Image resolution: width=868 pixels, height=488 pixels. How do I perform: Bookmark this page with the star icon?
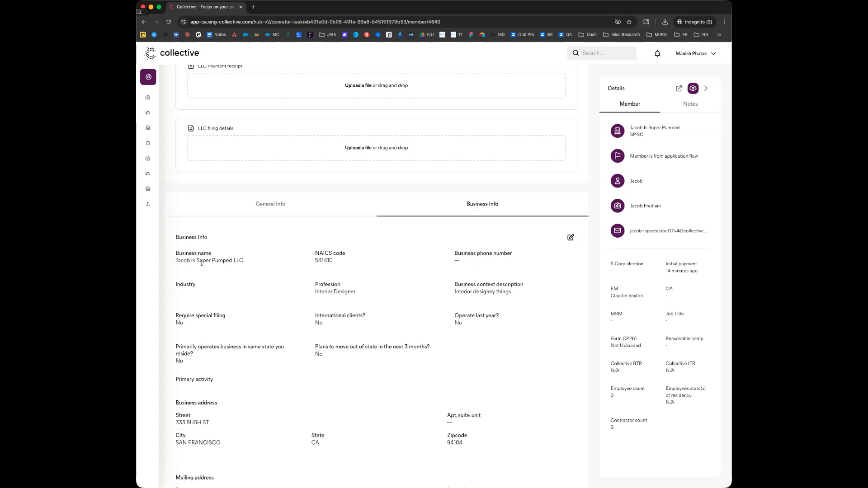[x=629, y=22]
